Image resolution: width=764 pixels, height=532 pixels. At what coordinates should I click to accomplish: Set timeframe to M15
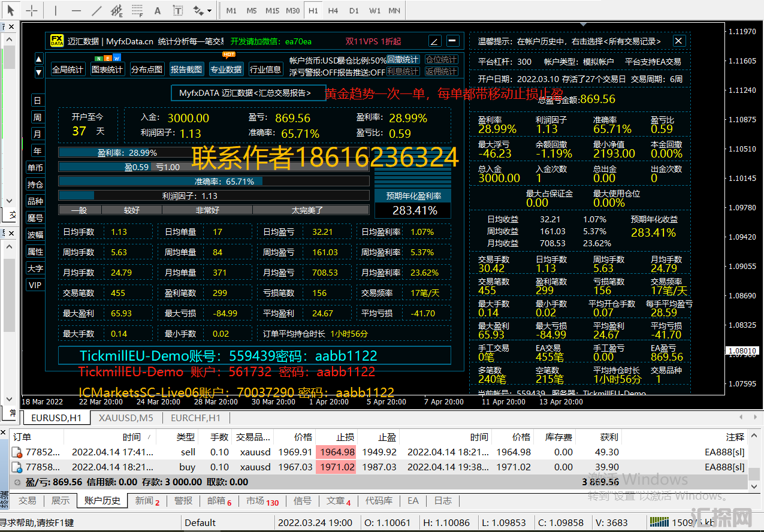[272, 11]
